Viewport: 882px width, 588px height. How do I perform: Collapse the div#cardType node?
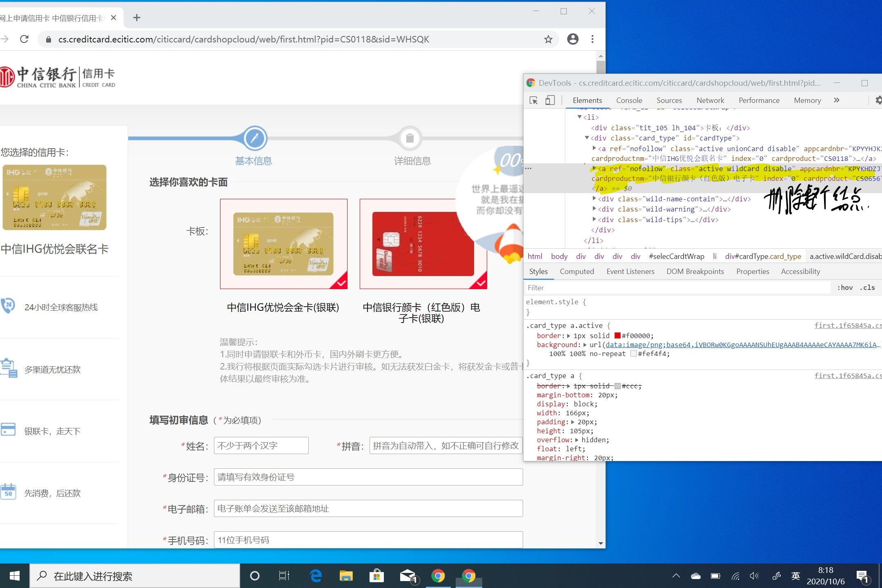coord(587,138)
